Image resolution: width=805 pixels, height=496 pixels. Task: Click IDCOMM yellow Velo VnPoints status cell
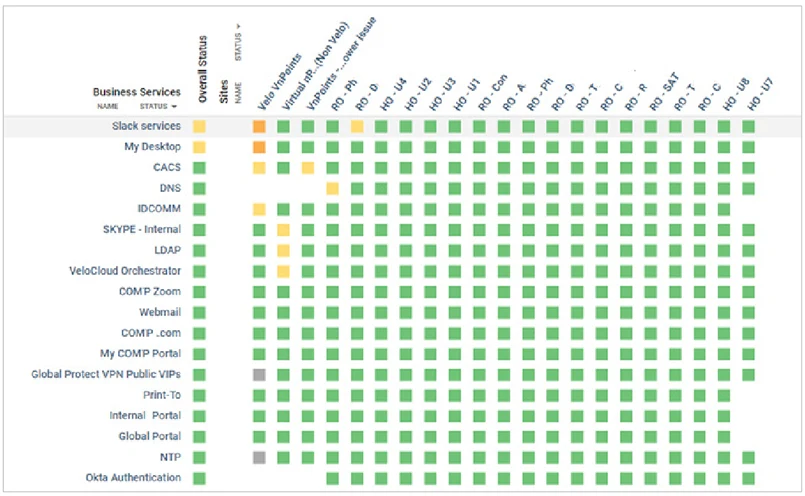(x=259, y=209)
